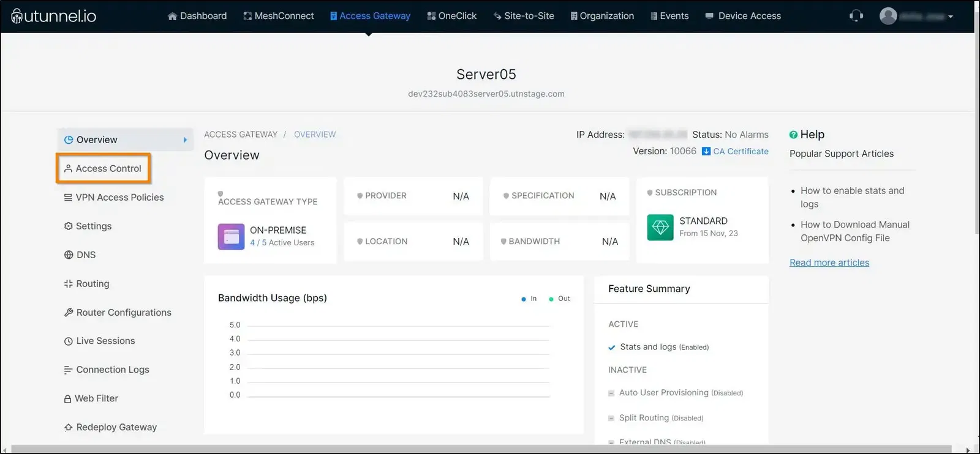
Task: Click the BANDWIDTH card
Action: coord(559,242)
